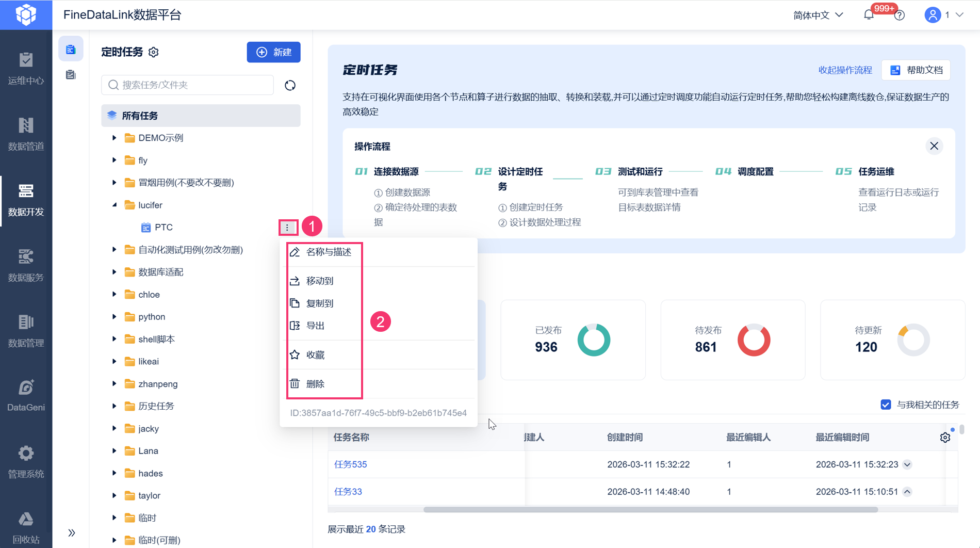
Task: Switch to the second task list icon
Action: [x=71, y=75]
